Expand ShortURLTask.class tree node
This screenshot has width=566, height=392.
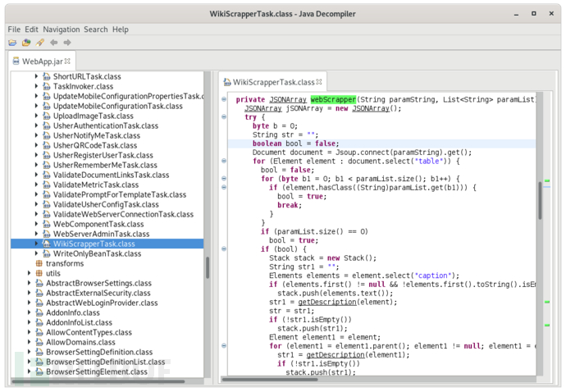click(x=36, y=76)
